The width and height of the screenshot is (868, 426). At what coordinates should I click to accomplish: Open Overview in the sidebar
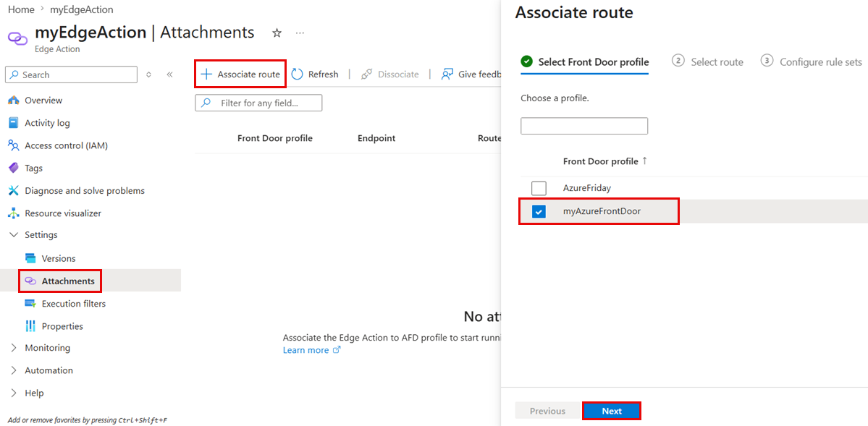(43, 100)
